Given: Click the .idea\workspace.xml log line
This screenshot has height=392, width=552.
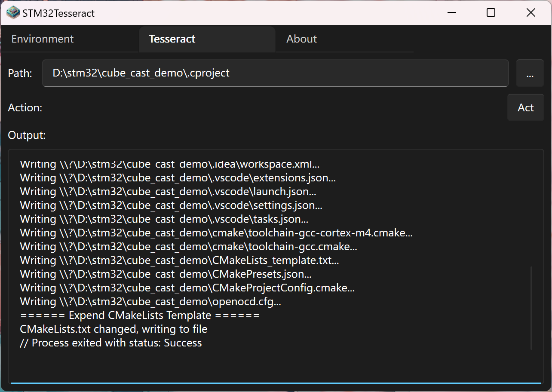Looking at the screenshot, I should click(x=170, y=164).
